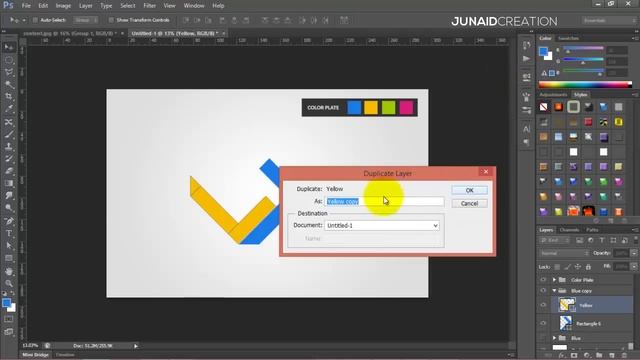The image size is (640, 360).
Task: Hide the Rectangle 6 layer
Action: pos(543,323)
